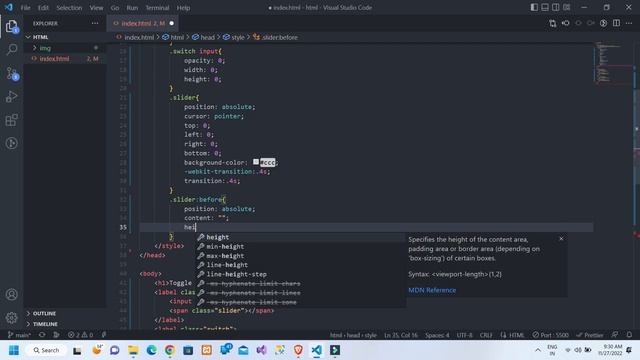Open the Run and Debug view
640x360 pixels.
click(12, 97)
